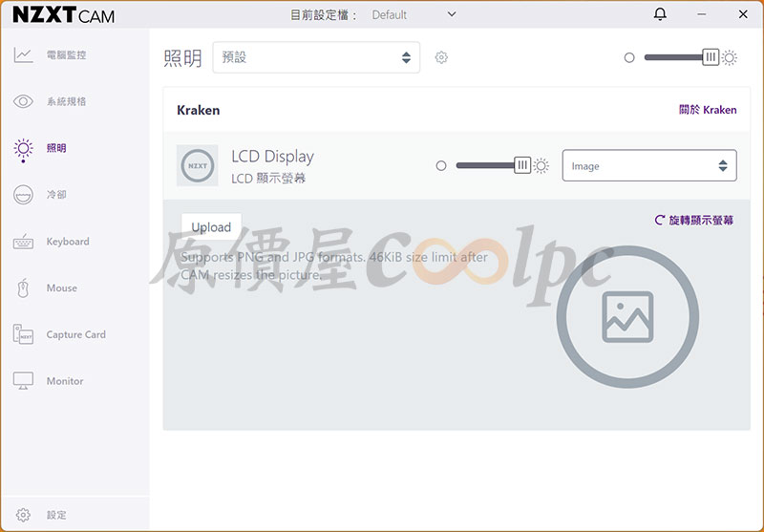Open the Keyboard menu label
The width and height of the screenshot is (764, 532).
68,242
